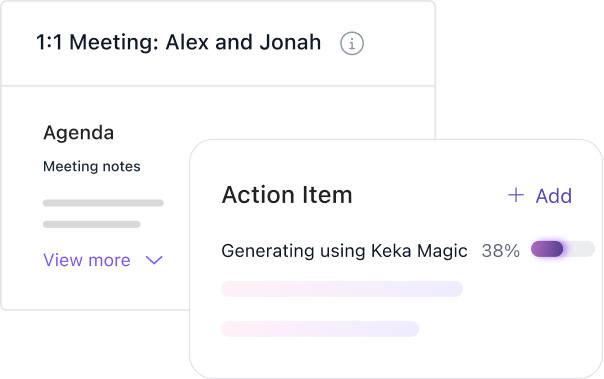
Task: Click the purple filled portion of progress bar
Action: click(x=547, y=249)
